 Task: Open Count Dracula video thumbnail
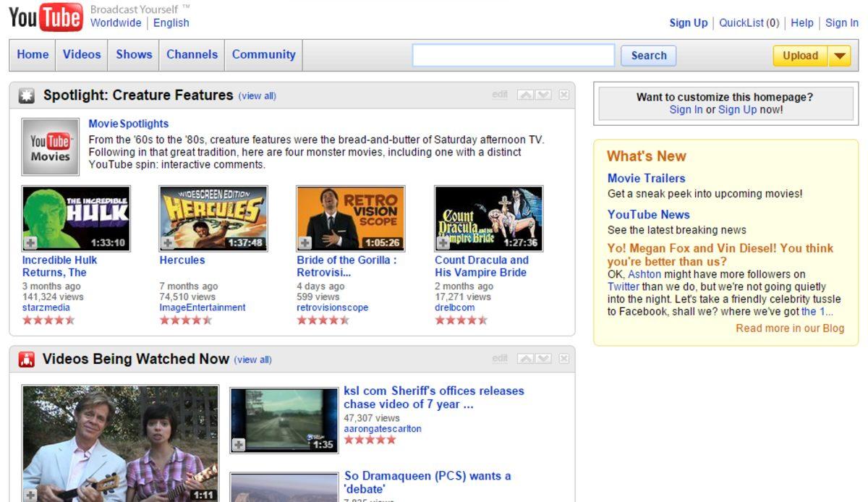tap(489, 218)
